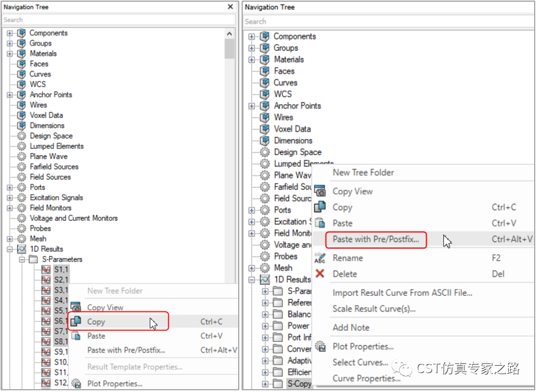Click Plot Properties gear icon in right menu
Screen dimensions: 537x392
(321, 346)
